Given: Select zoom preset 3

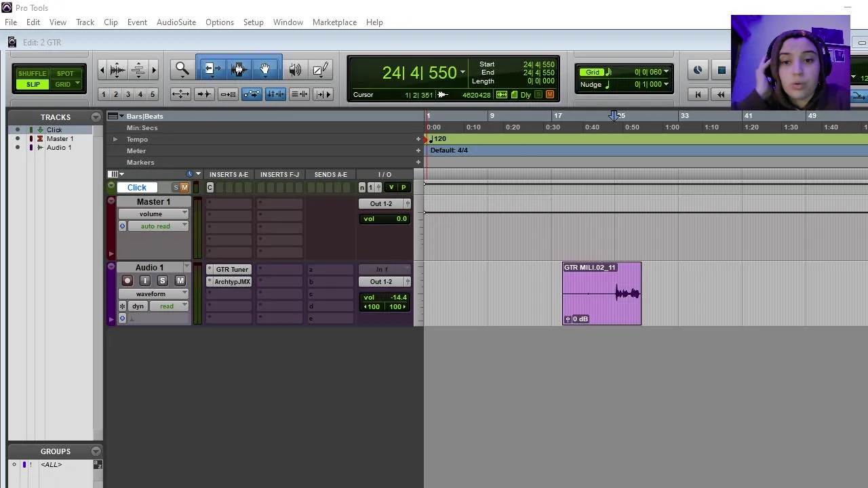Looking at the screenshot, I should 128,94.
